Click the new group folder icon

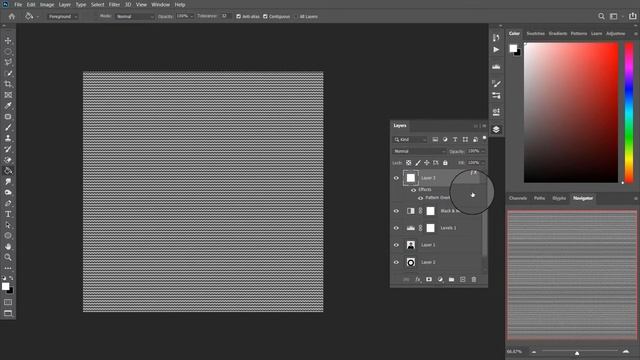click(x=451, y=280)
